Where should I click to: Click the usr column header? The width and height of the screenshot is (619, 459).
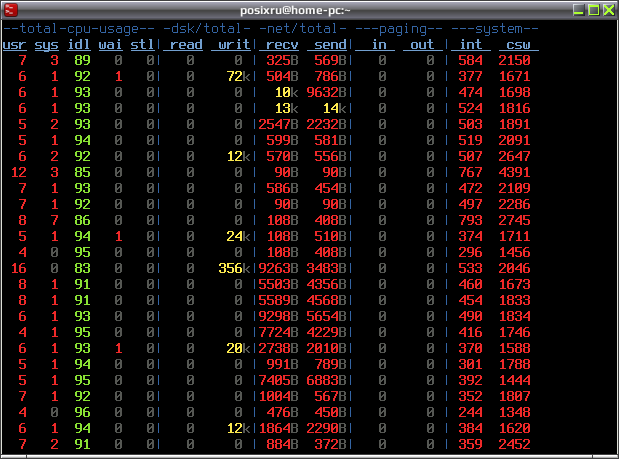point(14,45)
